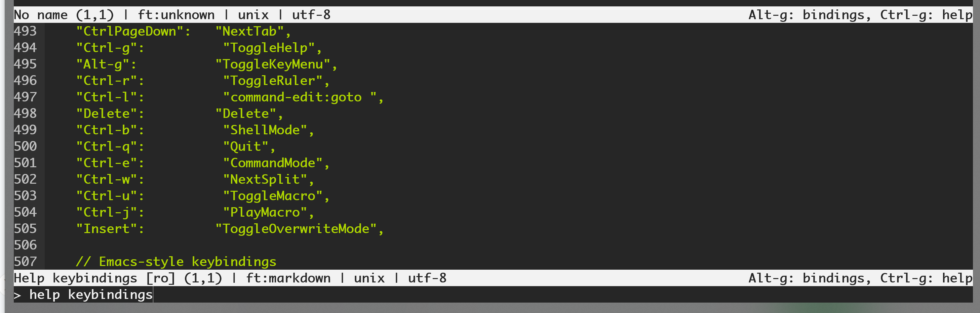Click line number 507 in the gutter
Screen dimensions: 980x313
coord(25,261)
